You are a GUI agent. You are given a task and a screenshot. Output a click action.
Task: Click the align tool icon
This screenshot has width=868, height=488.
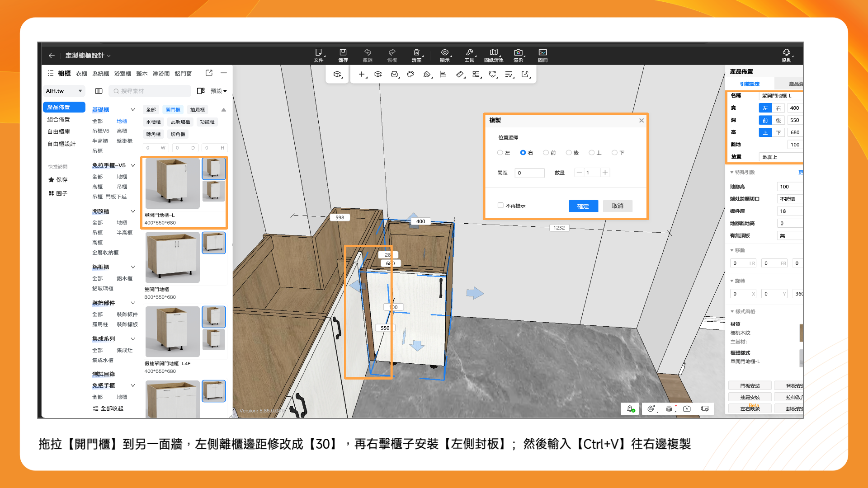coord(443,74)
